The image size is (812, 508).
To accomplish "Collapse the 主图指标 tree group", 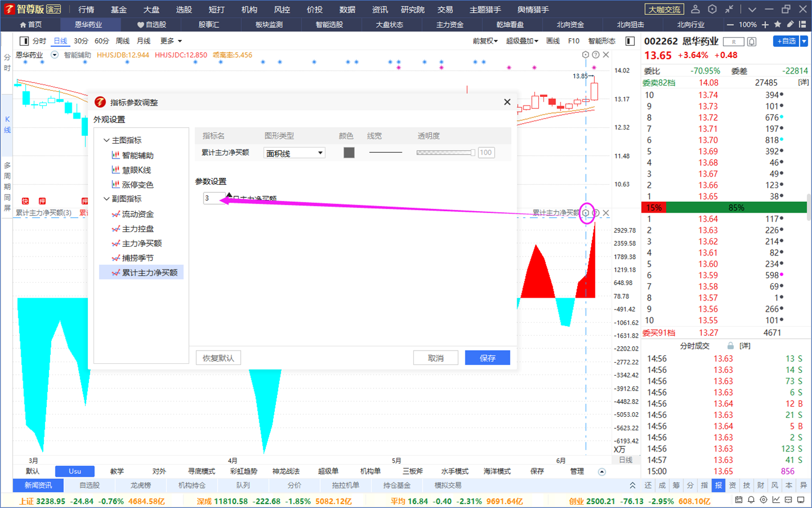I will (x=107, y=140).
